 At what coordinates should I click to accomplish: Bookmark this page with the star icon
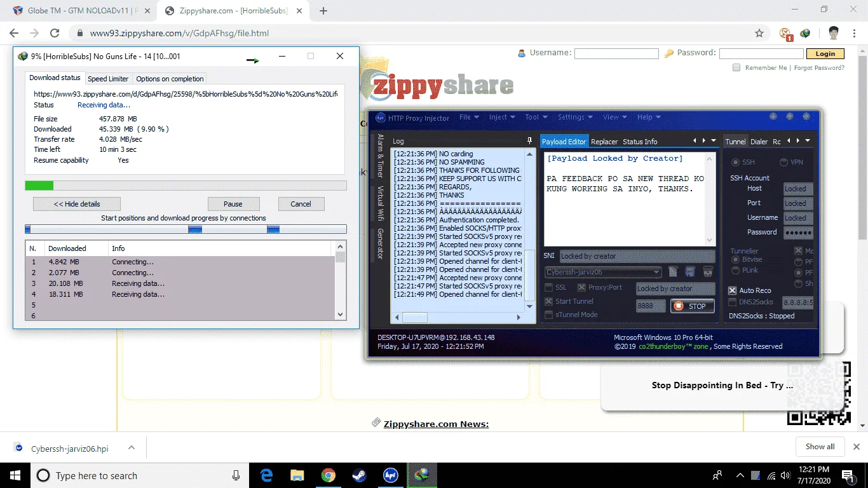(x=759, y=33)
